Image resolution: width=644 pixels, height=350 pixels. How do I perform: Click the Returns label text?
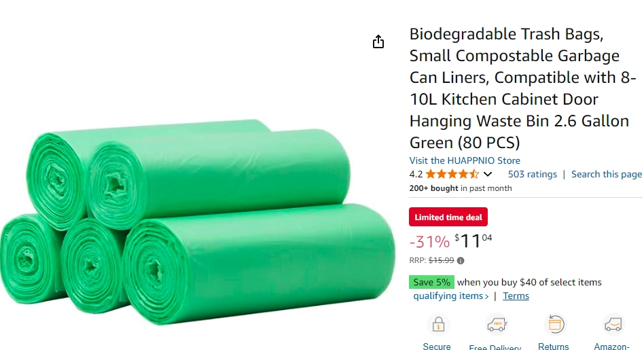pos(553,347)
